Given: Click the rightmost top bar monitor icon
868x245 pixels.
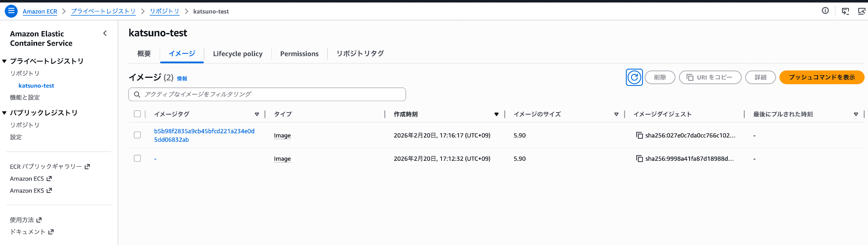Looking at the screenshot, I should coord(861,11).
